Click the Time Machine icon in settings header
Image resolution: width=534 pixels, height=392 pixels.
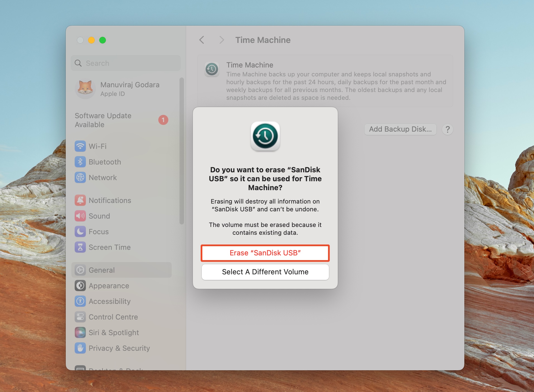click(x=212, y=69)
